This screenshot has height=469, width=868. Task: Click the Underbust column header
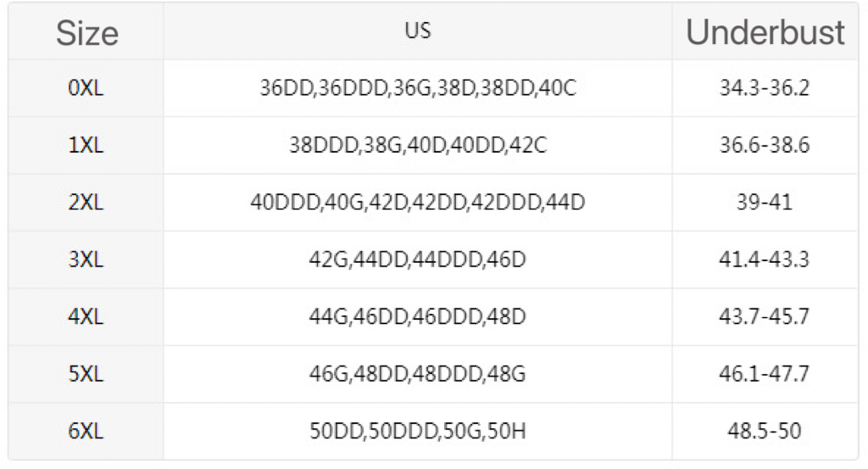(x=765, y=33)
